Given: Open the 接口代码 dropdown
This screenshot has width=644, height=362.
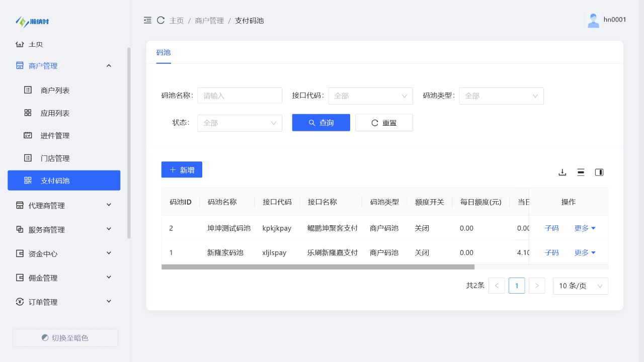Looking at the screenshot, I should [370, 96].
